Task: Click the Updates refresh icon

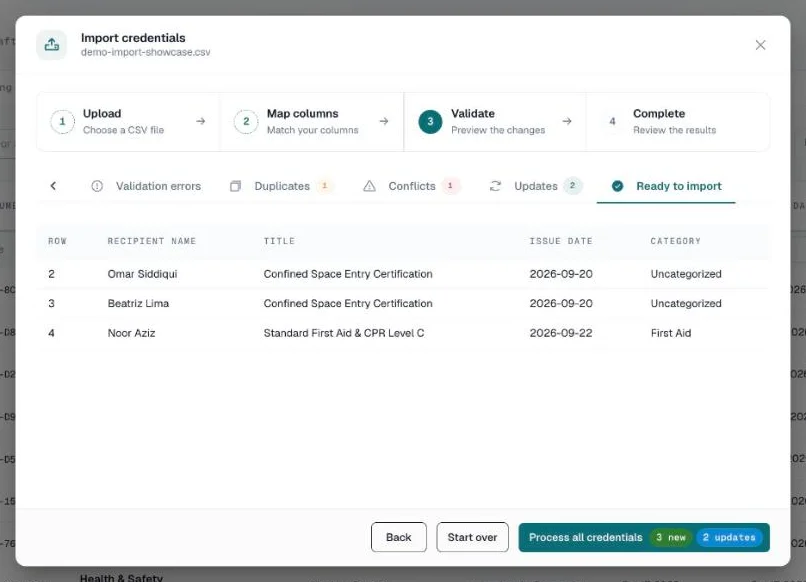Action: pyautogui.click(x=495, y=186)
